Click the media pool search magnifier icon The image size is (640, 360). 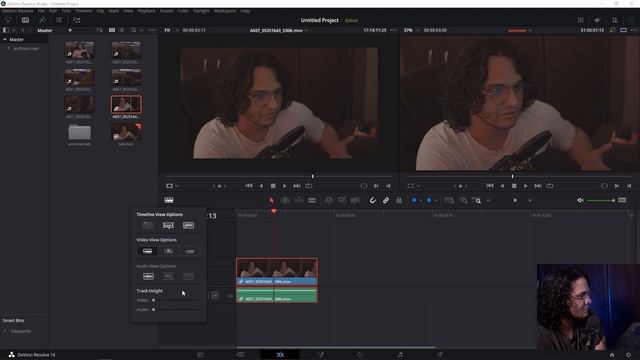pos(133,30)
